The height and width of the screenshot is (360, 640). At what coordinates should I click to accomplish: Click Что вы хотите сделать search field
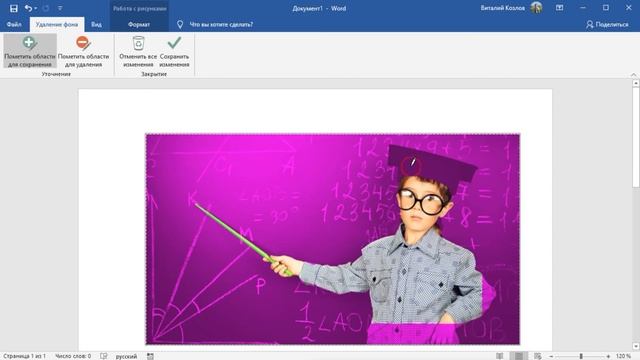(x=221, y=24)
